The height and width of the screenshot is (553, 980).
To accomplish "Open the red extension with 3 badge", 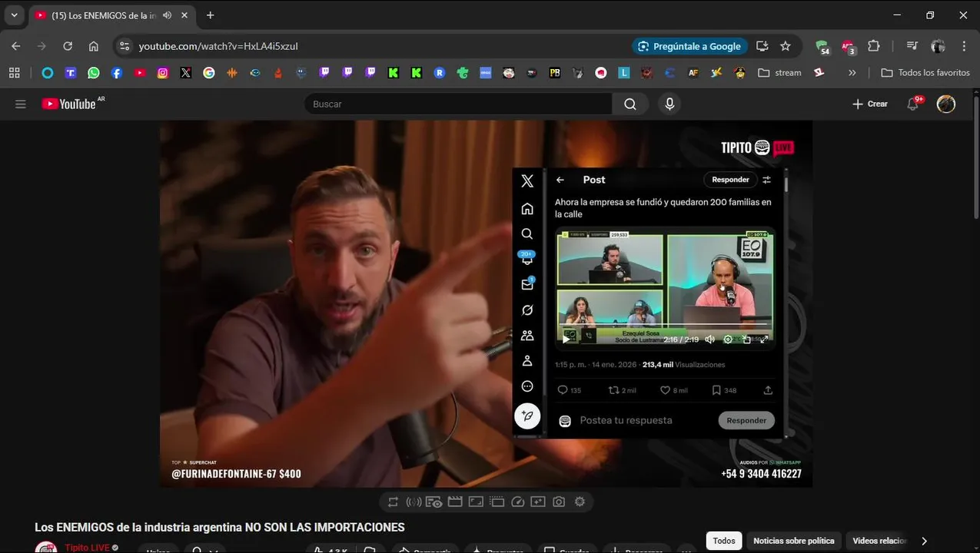I will 848,47.
